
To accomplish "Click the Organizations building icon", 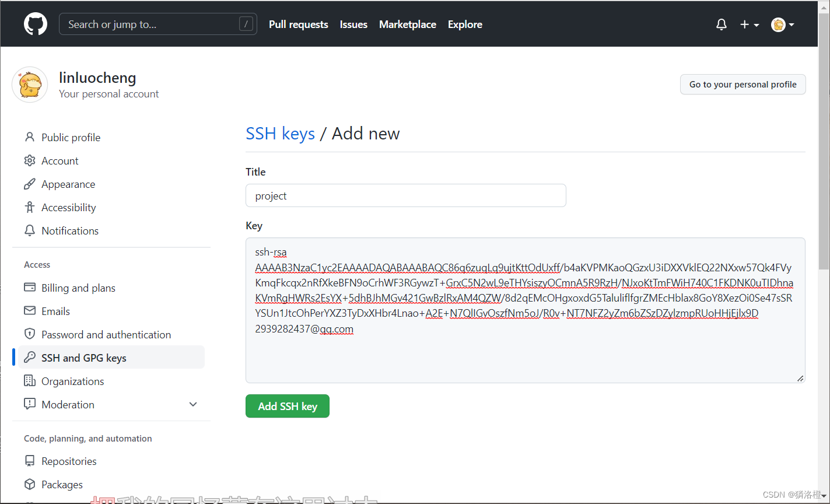I will click(30, 381).
